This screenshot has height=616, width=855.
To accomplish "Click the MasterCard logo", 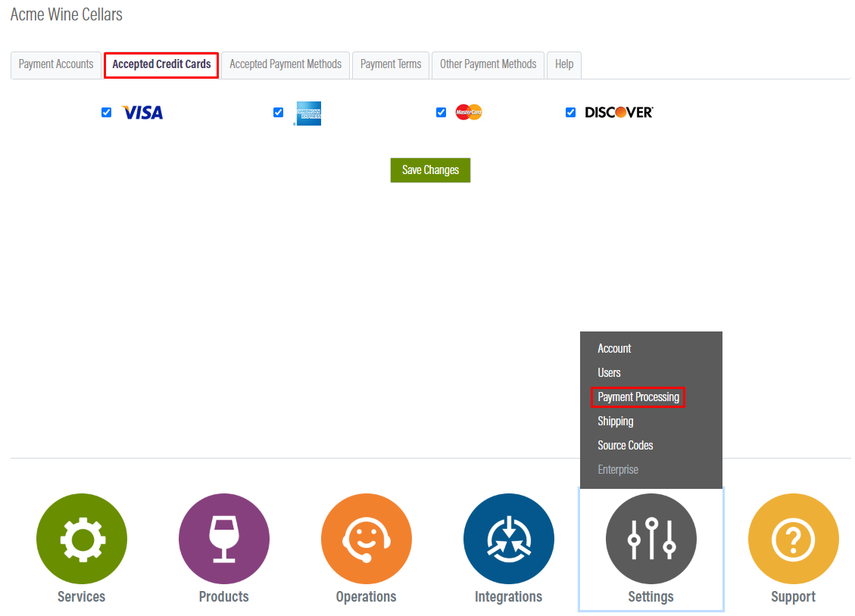I will coord(469,112).
